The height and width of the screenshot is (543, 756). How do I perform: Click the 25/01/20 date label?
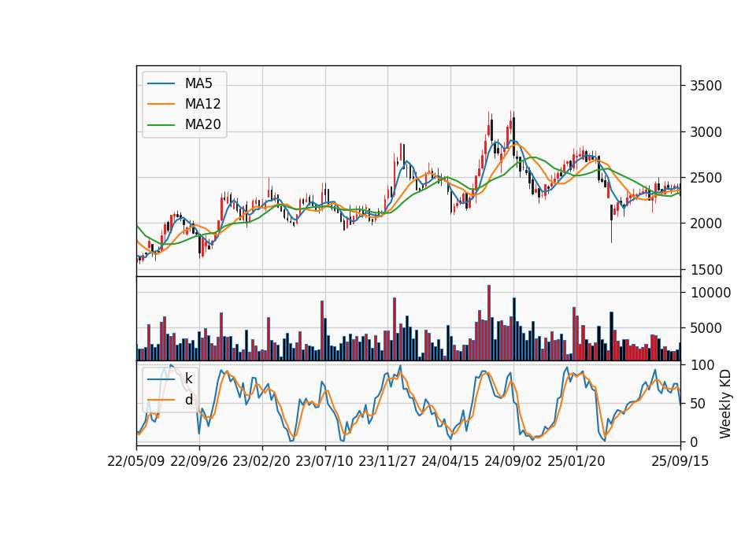(x=576, y=461)
